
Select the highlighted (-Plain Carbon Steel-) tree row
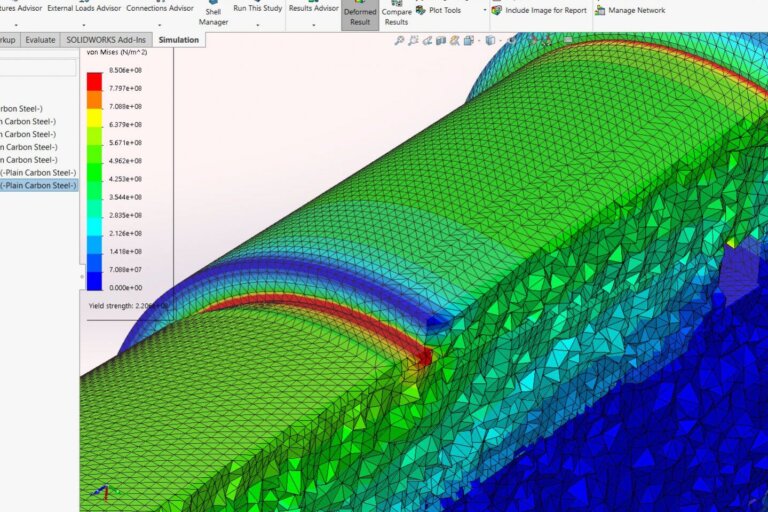(x=39, y=185)
